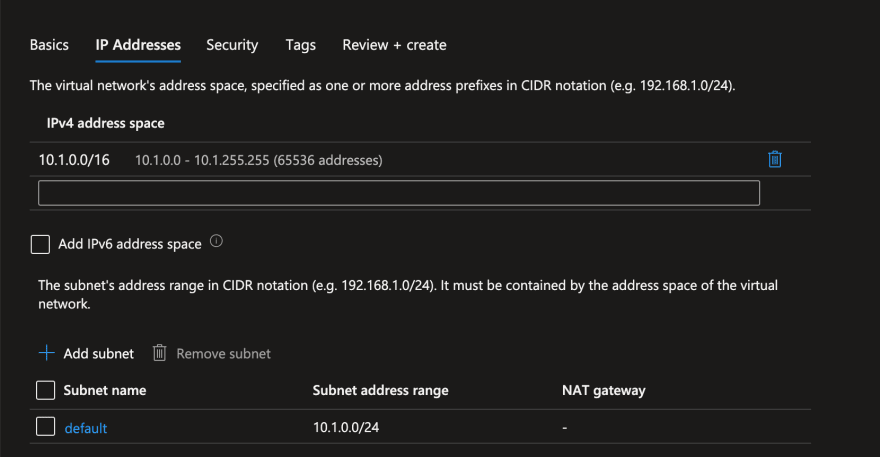Focus the empty IPv4 address space field

[x=399, y=193]
